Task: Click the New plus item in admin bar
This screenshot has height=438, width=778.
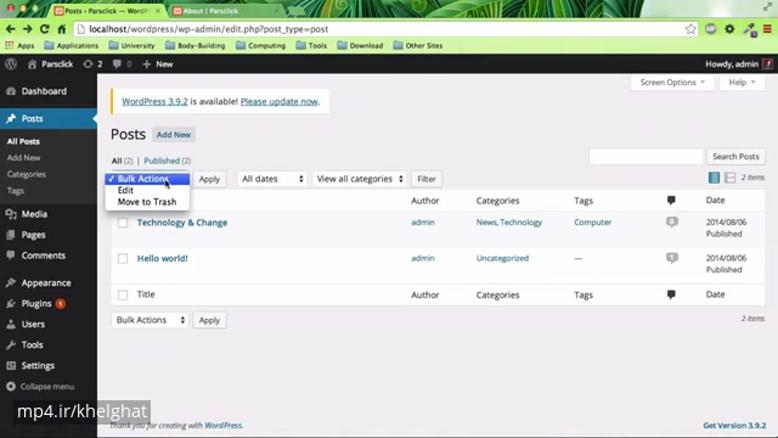Action: click(158, 64)
